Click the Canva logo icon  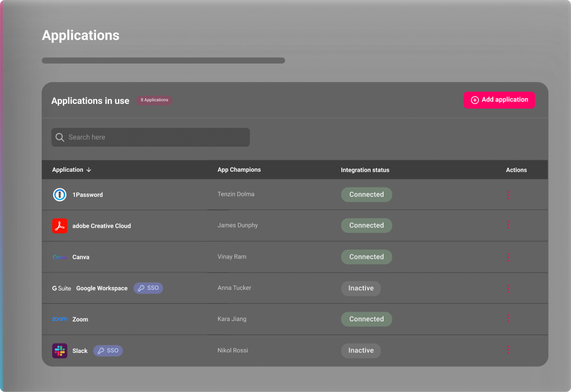click(x=60, y=257)
